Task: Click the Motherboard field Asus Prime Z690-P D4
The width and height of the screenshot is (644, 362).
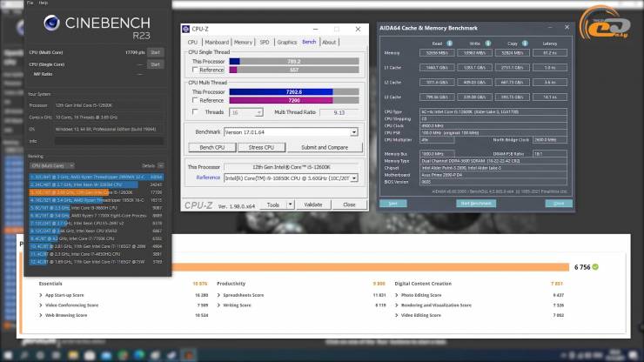Action: click(x=493, y=175)
